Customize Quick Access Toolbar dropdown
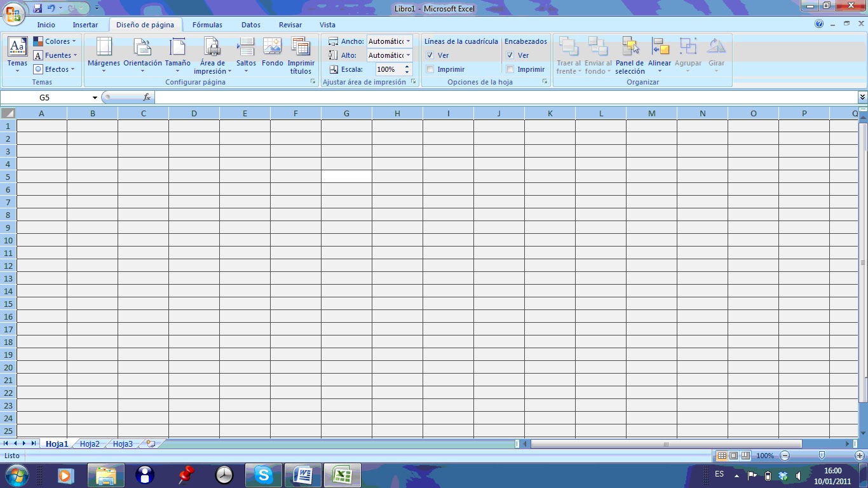 pyautogui.click(x=97, y=8)
